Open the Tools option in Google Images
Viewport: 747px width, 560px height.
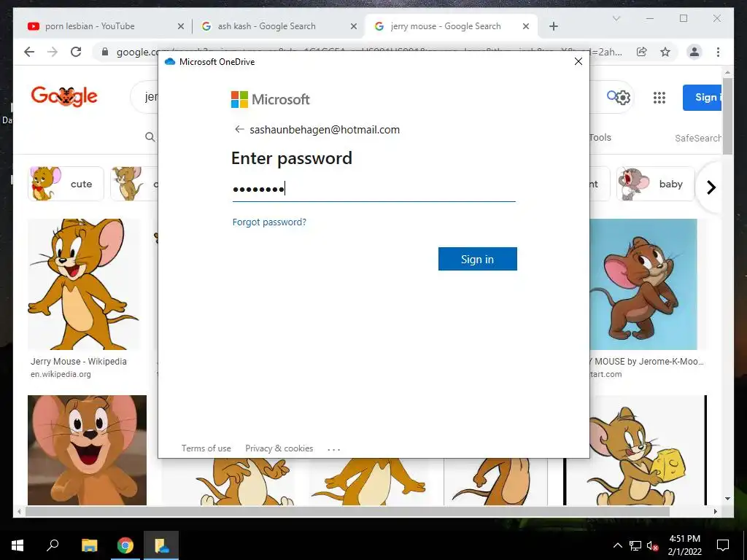tap(600, 138)
